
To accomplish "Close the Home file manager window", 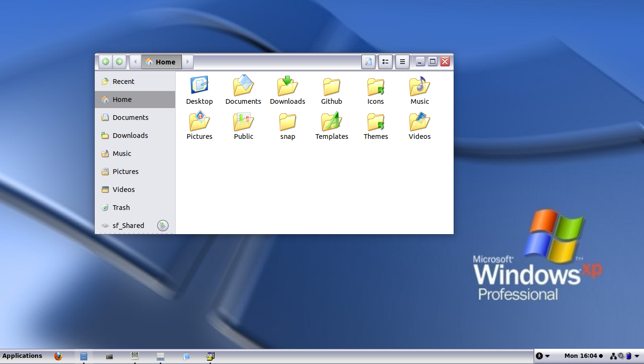I will pos(445,62).
